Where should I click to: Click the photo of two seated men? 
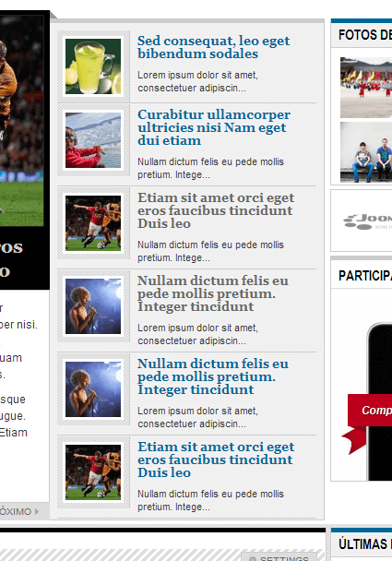366,152
